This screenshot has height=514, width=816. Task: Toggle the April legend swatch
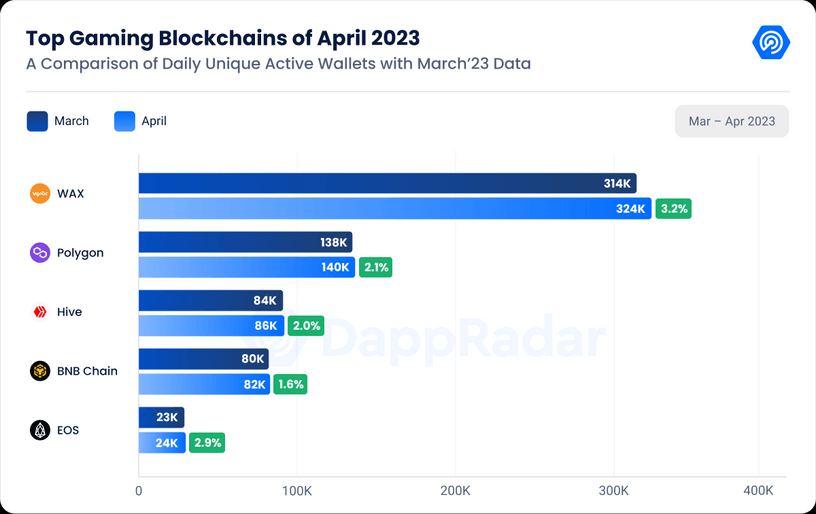click(124, 121)
